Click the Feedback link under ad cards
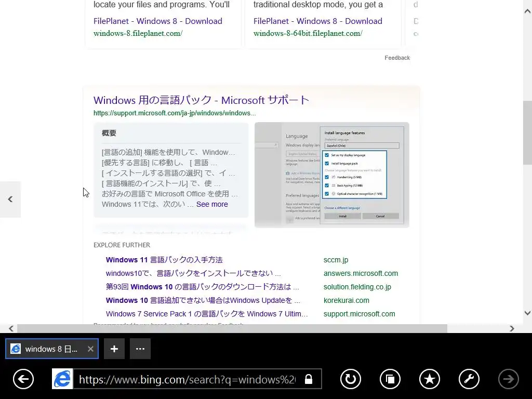The image size is (532, 399). (397, 58)
